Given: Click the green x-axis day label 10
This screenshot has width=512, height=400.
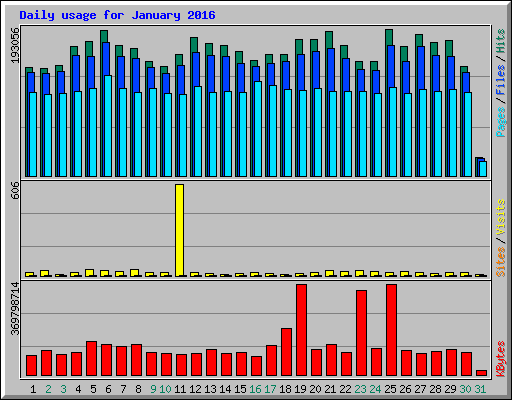Looking at the screenshot, I should pyautogui.click(x=165, y=389).
